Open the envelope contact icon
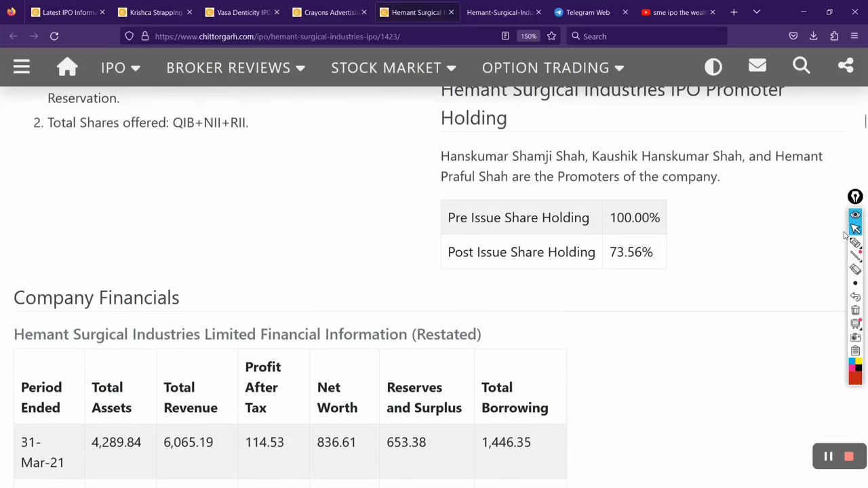 coord(757,66)
